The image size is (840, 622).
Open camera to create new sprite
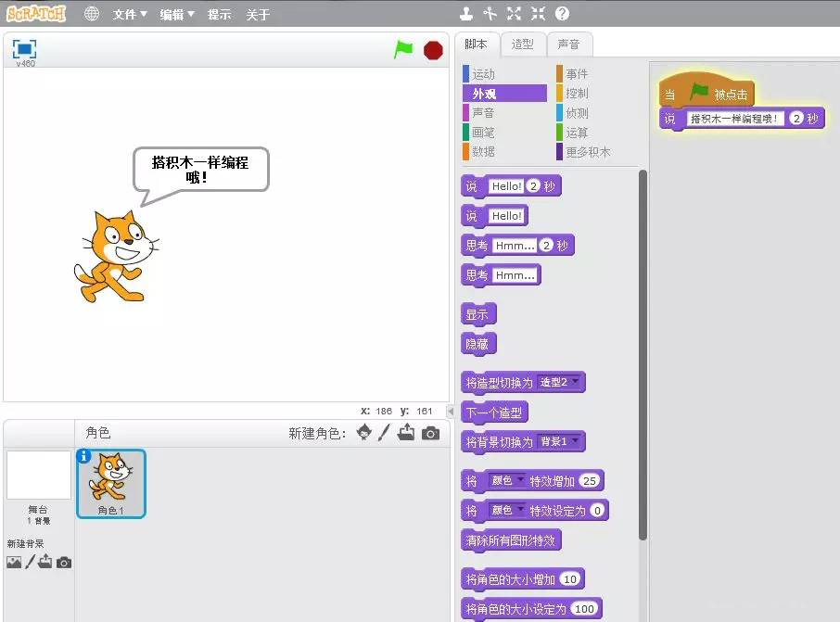pos(430,433)
